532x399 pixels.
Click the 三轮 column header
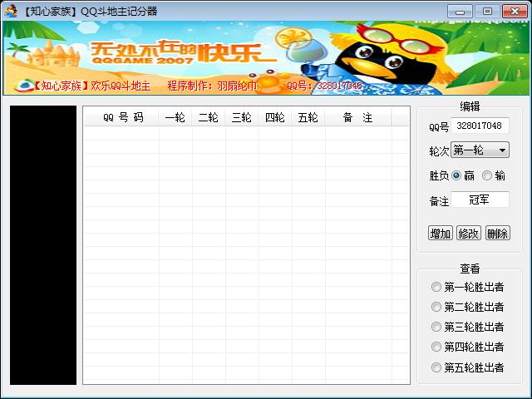pyautogui.click(x=242, y=117)
